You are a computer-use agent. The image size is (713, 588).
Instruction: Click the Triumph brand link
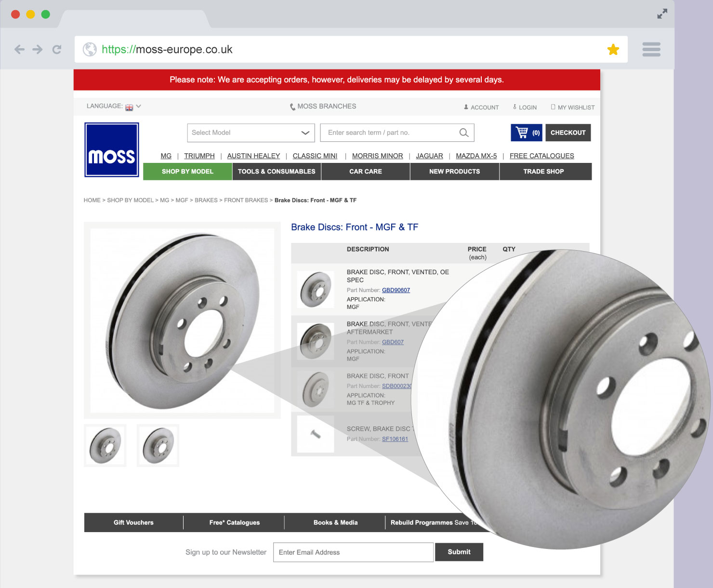[199, 156]
